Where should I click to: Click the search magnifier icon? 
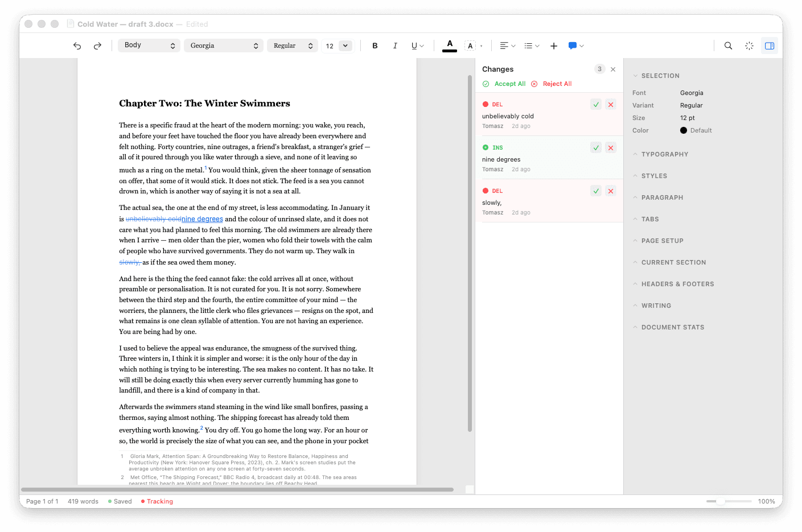pos(728,46)
